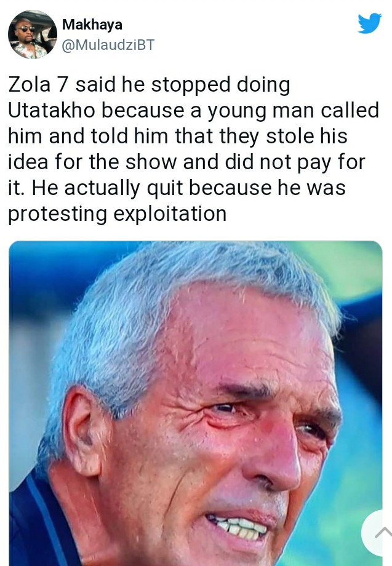Click the phrase "protesting exploitation"
This screenshot has width=392, height=566.
coord(118,213)
